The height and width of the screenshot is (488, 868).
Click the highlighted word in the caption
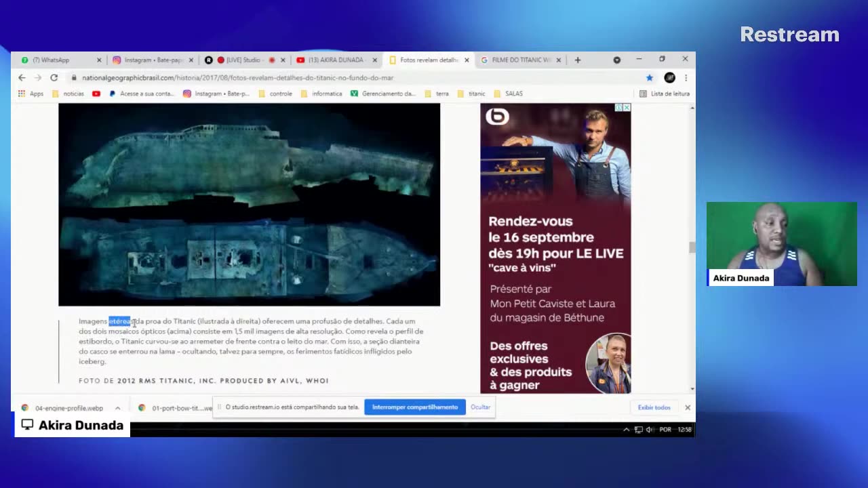(x=119, y=321)
